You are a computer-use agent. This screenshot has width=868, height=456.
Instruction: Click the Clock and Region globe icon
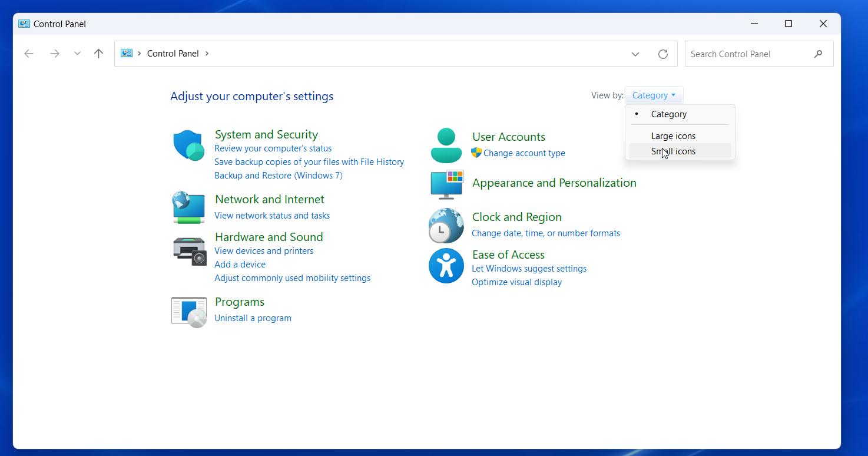[446, 226]
